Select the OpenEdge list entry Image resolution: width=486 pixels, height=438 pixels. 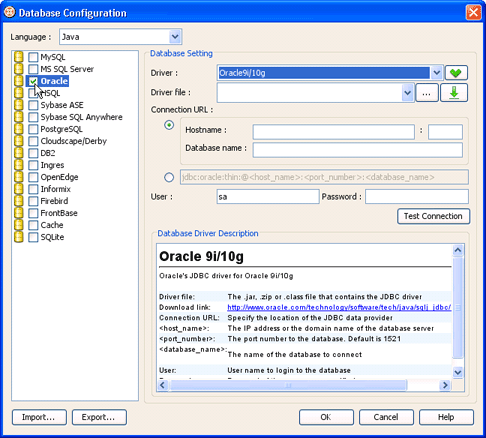(59, 177)
